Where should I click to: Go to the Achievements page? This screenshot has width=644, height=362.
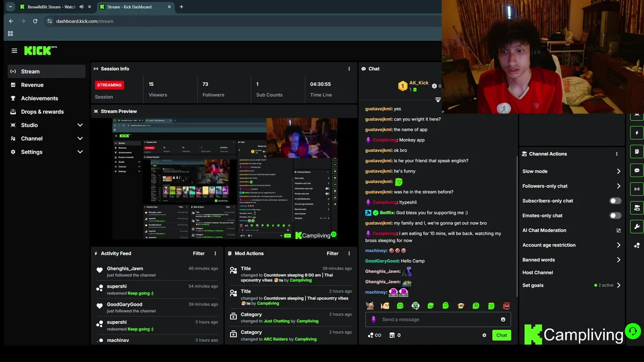pos(46,99)
